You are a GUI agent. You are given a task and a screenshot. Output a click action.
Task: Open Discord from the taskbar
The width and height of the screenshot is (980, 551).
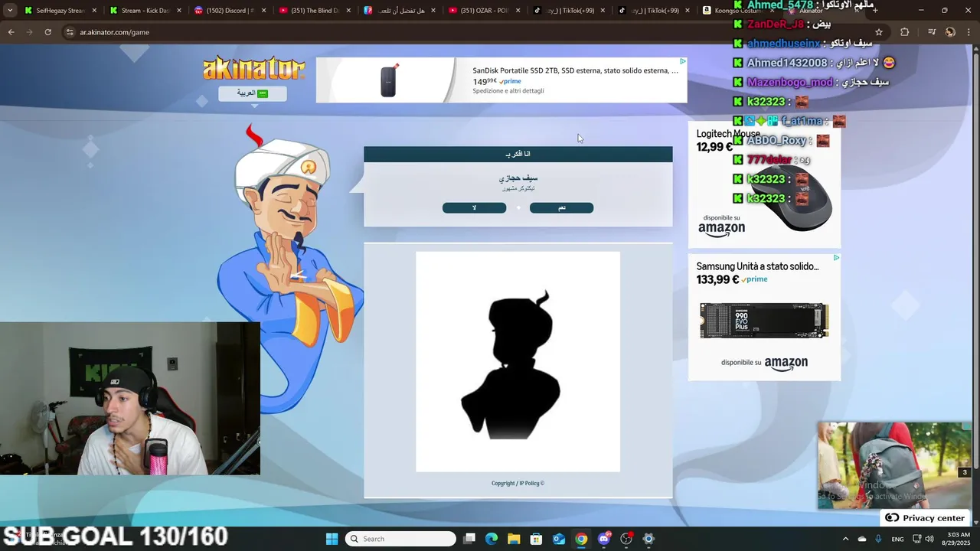point(604,539)
